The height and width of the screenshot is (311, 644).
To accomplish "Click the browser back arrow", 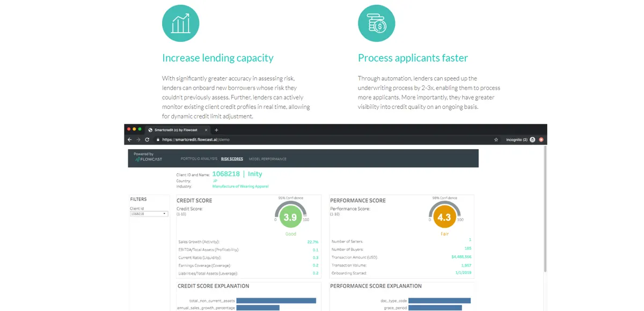I will point(129,139).
